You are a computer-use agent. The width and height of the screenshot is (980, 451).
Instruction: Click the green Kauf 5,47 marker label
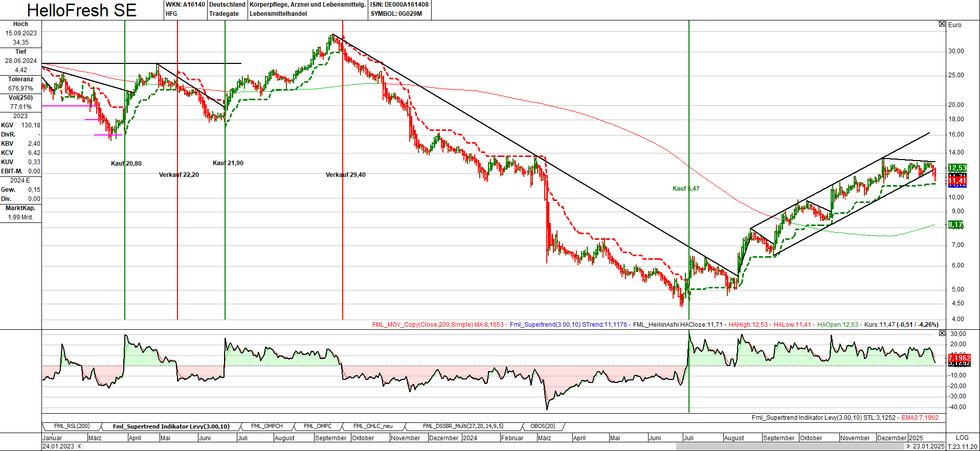686,189
